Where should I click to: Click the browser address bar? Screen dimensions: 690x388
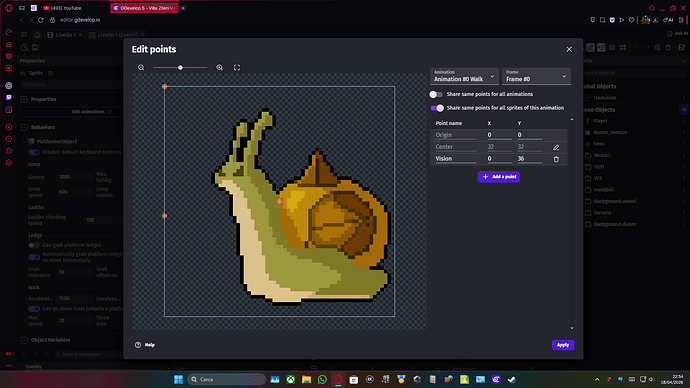coord(80,20)
